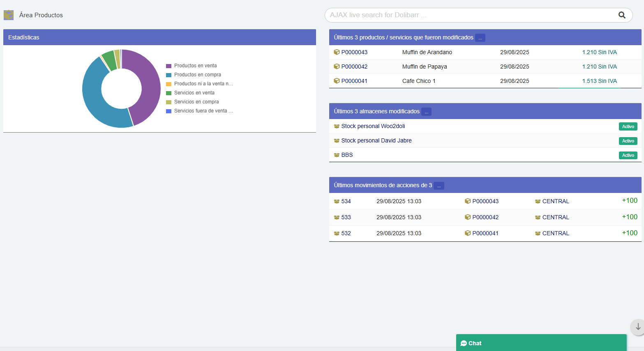Focus the AJAX live search field
This screenshot has height=351, width=644.
point(469,15)
